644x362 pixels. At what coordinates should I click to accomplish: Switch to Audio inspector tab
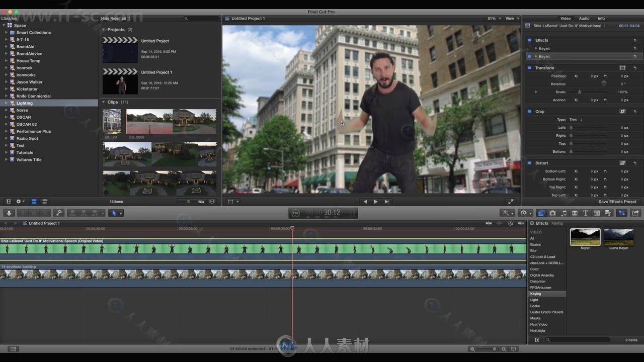tap(584, 19)
